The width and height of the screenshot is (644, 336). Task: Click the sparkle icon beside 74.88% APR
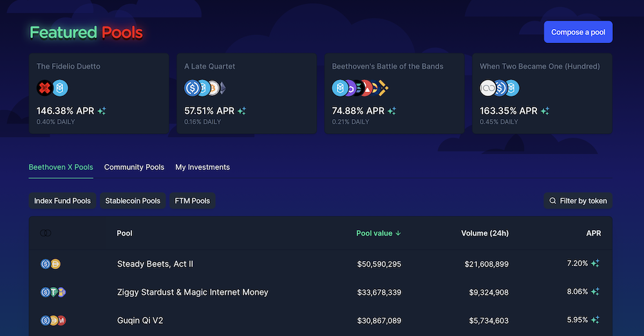pos(392,111)
